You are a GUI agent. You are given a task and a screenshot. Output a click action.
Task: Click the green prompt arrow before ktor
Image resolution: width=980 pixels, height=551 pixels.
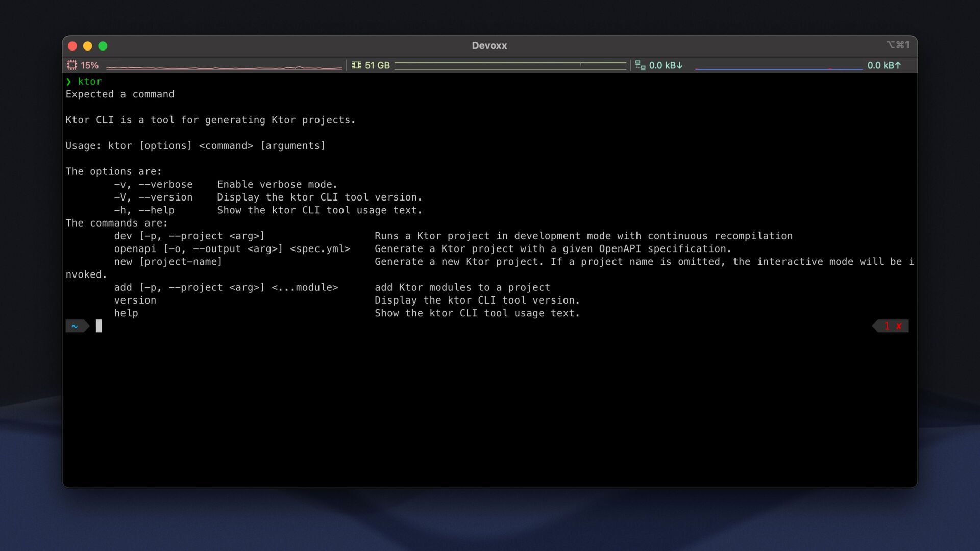pos(68,82)
